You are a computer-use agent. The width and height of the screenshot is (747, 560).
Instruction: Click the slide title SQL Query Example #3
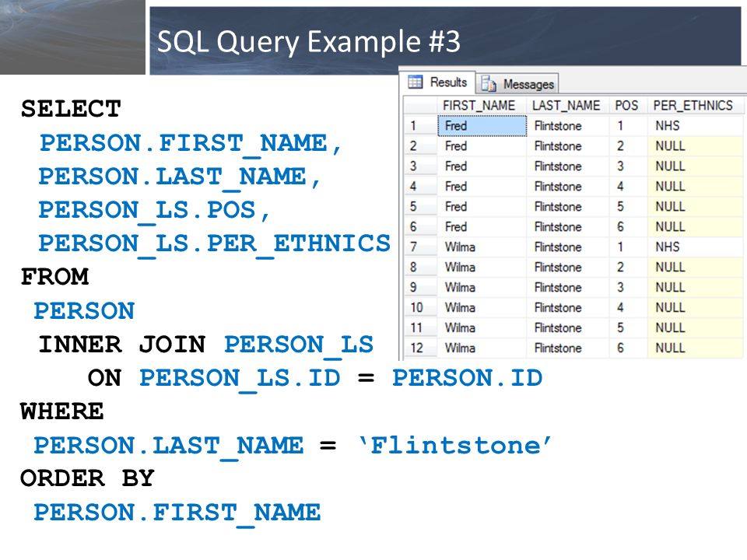point(309,41)
